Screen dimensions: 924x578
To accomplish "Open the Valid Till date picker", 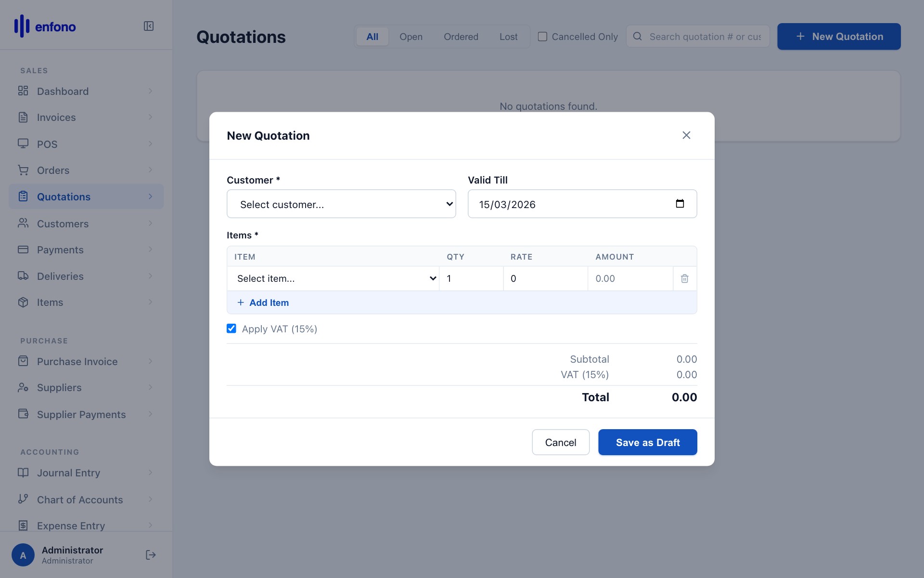I will coord(680,203).
